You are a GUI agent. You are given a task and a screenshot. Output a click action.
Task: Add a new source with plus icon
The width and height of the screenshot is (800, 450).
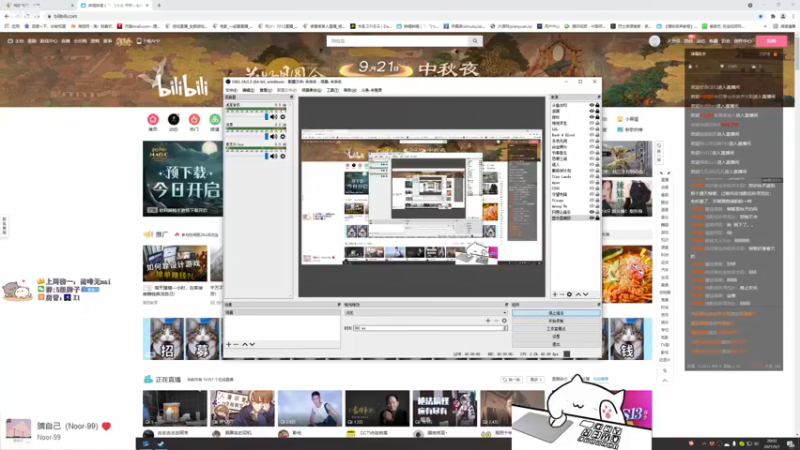click(x=555, y=294)
